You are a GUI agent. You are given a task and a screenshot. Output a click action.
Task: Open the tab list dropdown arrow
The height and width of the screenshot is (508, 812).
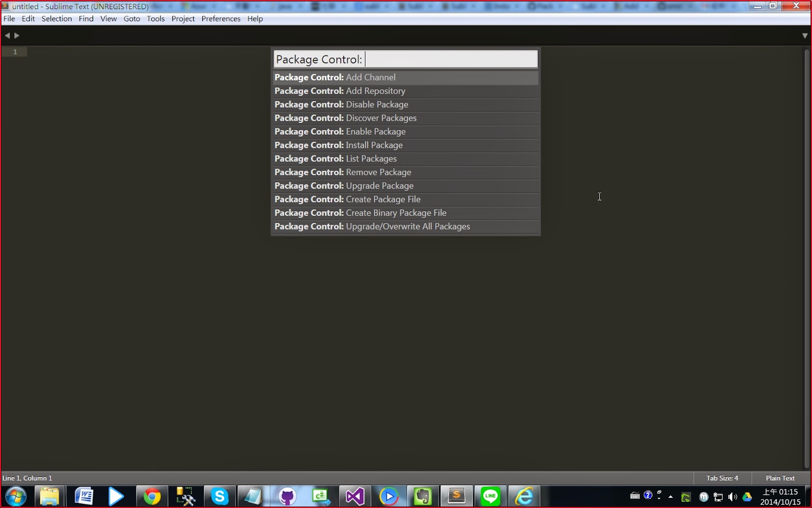(804, 36)
